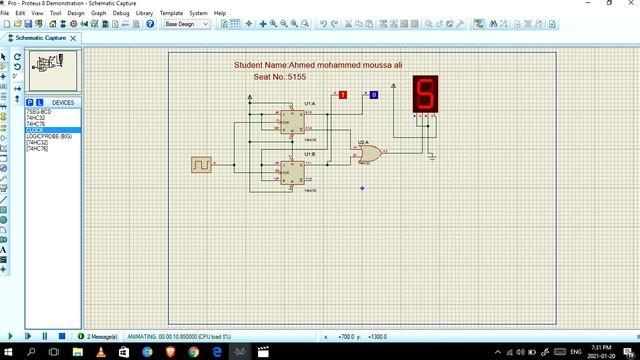The width and height of the screenshot is (640, 360).
Task: Click the schematic overview thumbnail
Action: point(53,70)
